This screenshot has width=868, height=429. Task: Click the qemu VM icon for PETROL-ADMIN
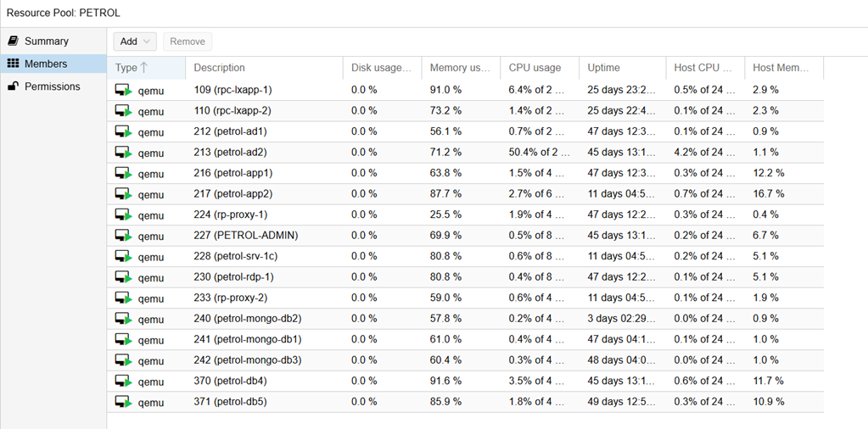(x=124, y=236)
